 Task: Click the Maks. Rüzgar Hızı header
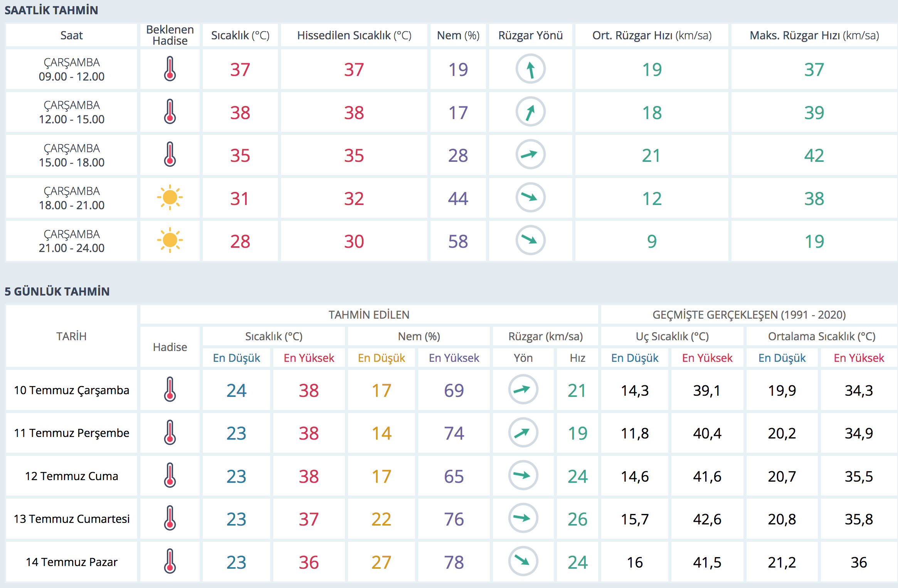(x=814, y=35)
